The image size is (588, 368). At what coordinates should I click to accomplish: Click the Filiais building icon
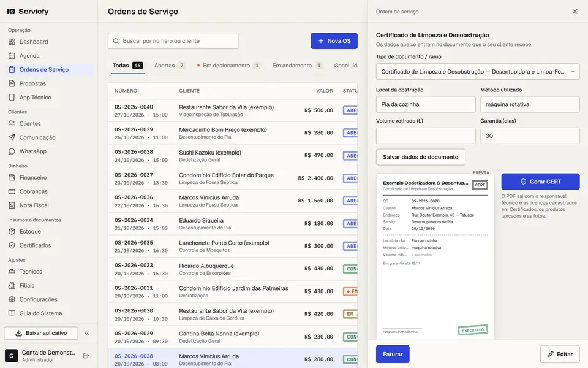(x=12, y=285)
